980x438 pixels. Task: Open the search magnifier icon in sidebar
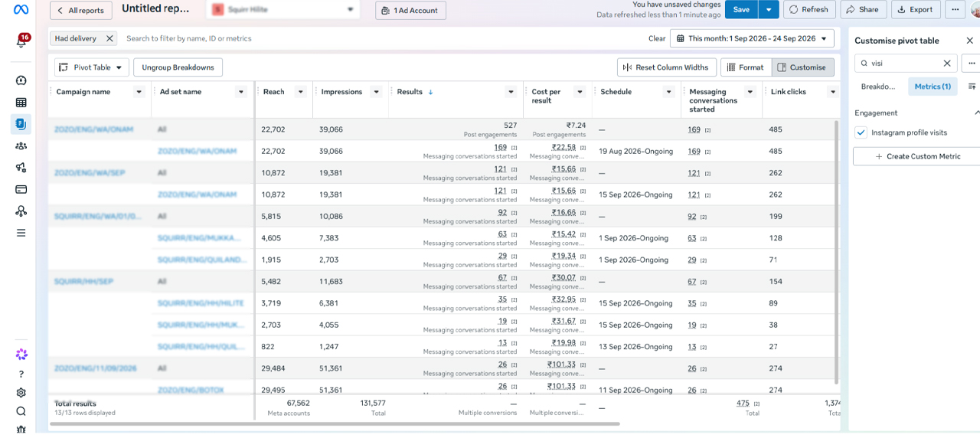point(21,411)
